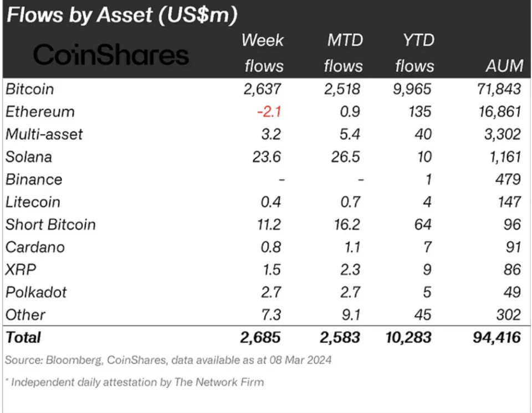This screenshot has width=532, height=413.
Task: Select the Solana row label
Action: point(28,157)
